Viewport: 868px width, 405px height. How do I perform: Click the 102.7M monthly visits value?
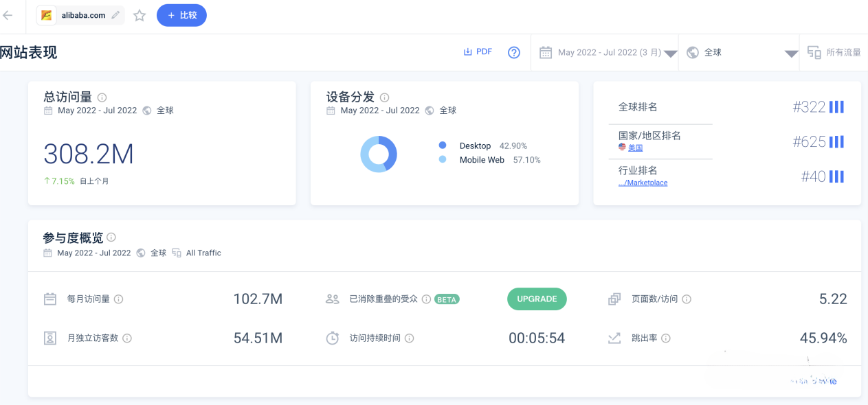[258, 299]
